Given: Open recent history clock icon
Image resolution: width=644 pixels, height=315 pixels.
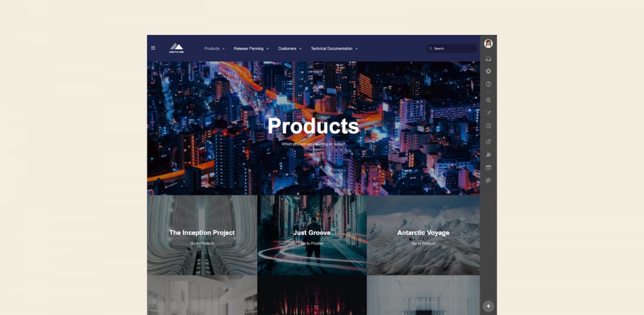Looking at the screenshot, I should 488,126.
